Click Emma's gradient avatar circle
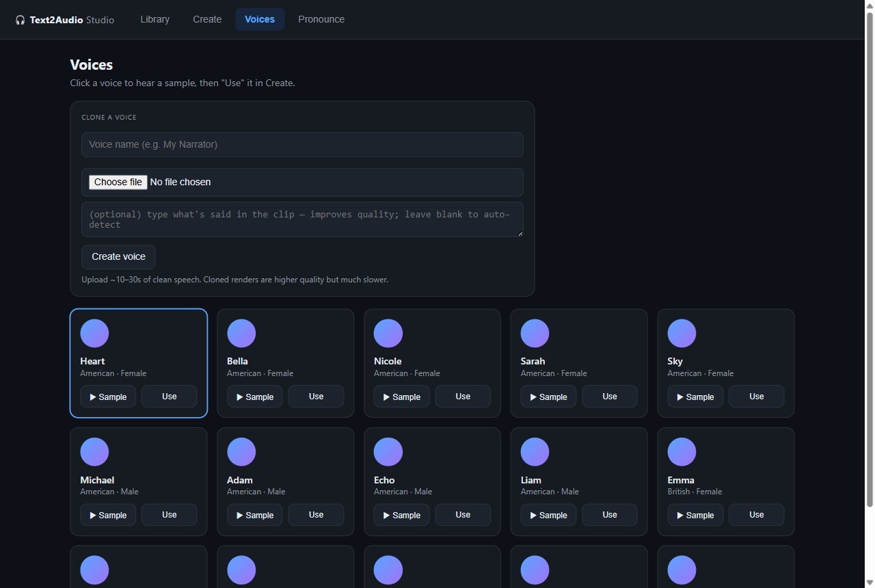Viewport: 875px width, 588px height. [x=682, y=452]
